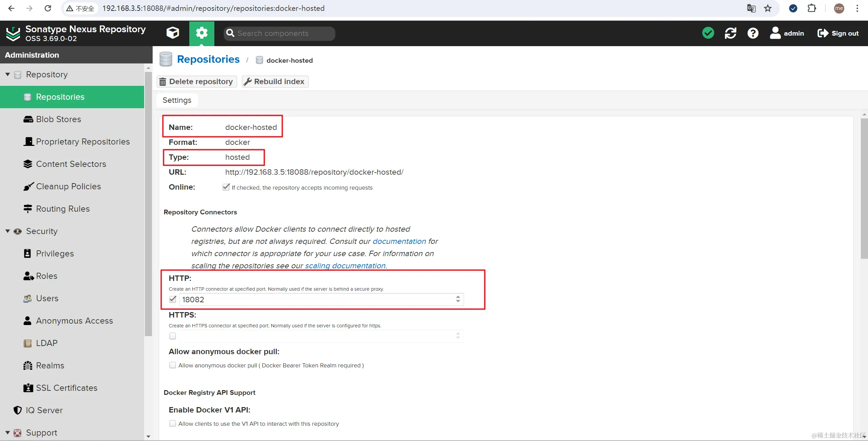The width and height of the screenshot is (868, 441).
Task: Click the Delete repository button
Action: point(197,81)
